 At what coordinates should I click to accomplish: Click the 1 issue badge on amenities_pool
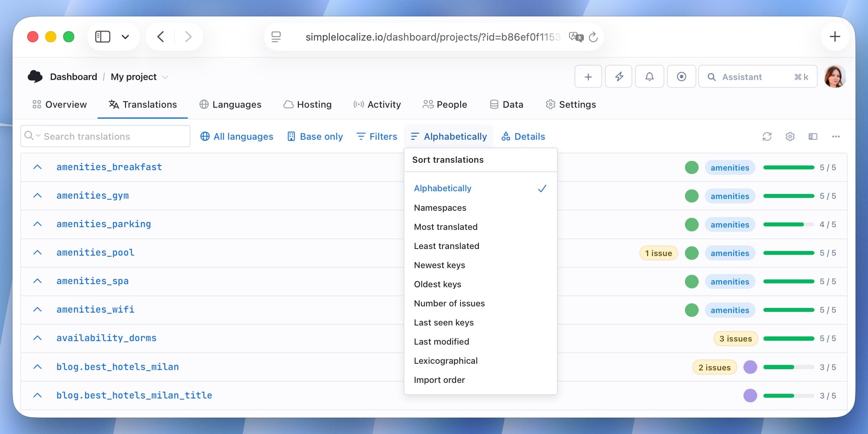[658, 253]
